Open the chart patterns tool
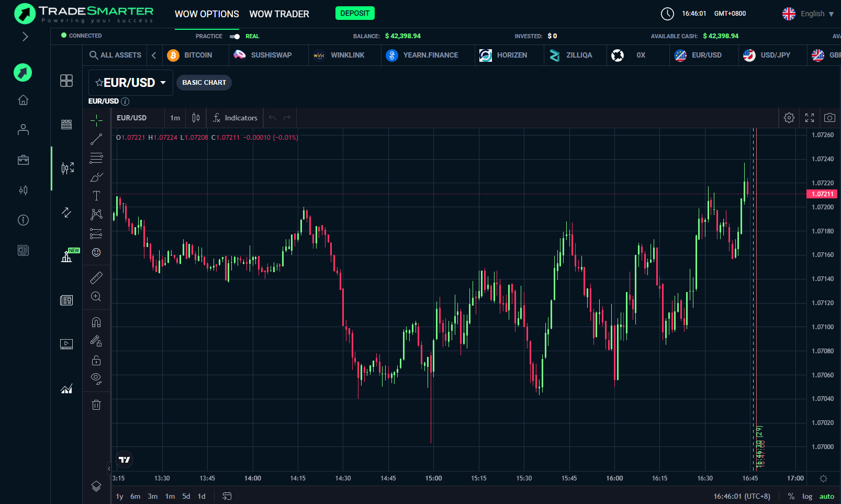The width and height of the screenshot is (841, 504). pyautogui.click(x=96, y=215)
